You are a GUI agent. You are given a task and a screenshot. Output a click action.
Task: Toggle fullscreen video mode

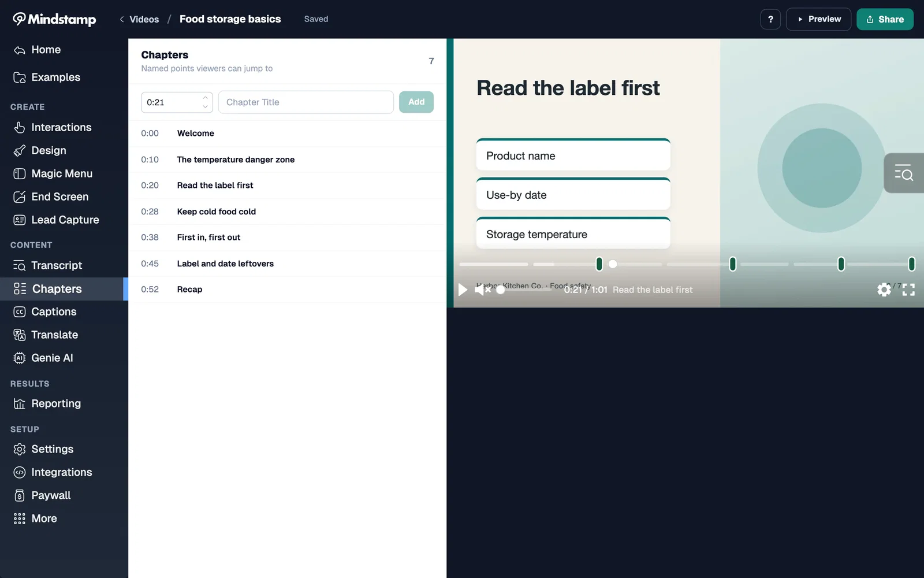click(x=908, y=290)
